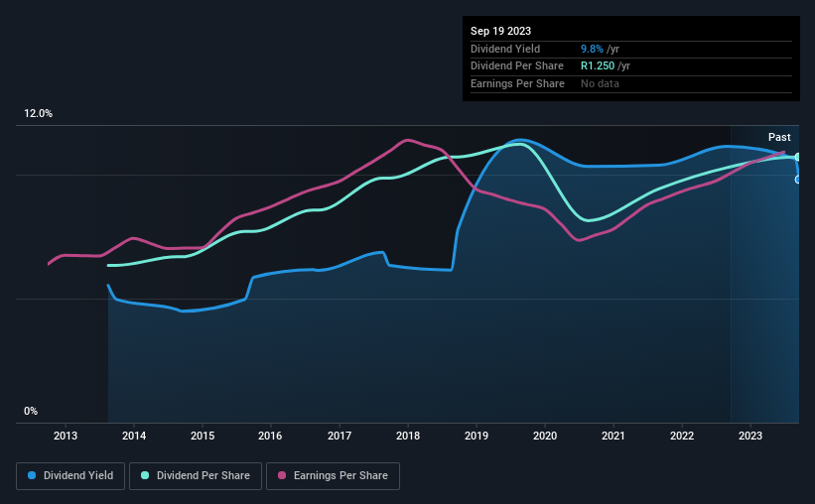Click the Past label in the chart
The height and width of the screenshot is (504, 815).
[779, 137]
